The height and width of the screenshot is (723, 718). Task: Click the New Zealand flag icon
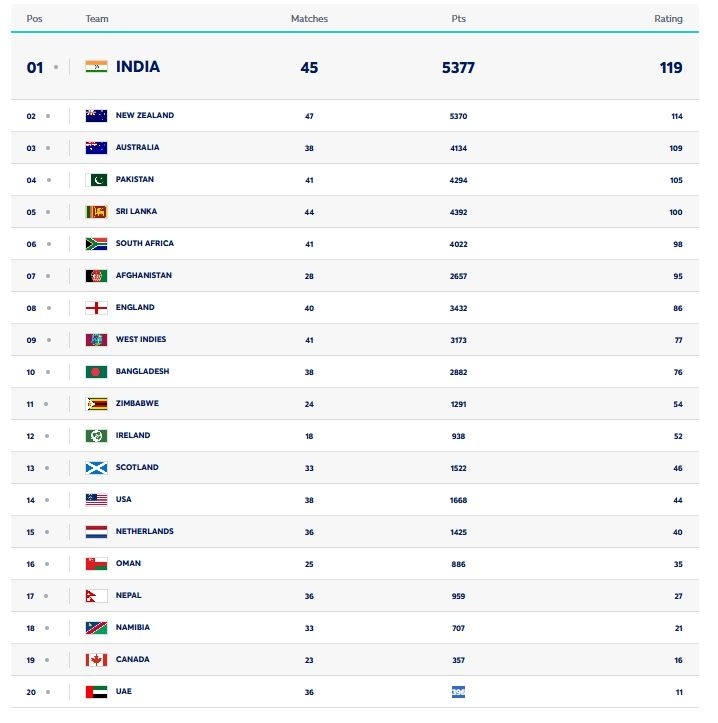96,116
